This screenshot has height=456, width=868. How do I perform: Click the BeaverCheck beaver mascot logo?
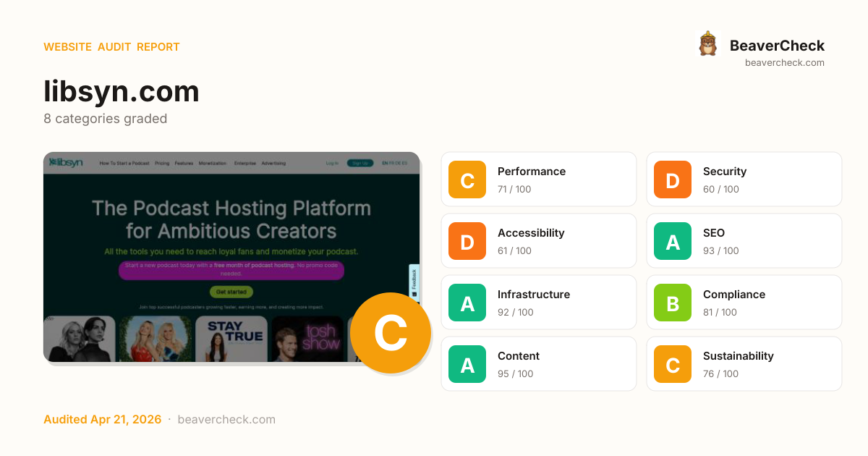[707, 45]
